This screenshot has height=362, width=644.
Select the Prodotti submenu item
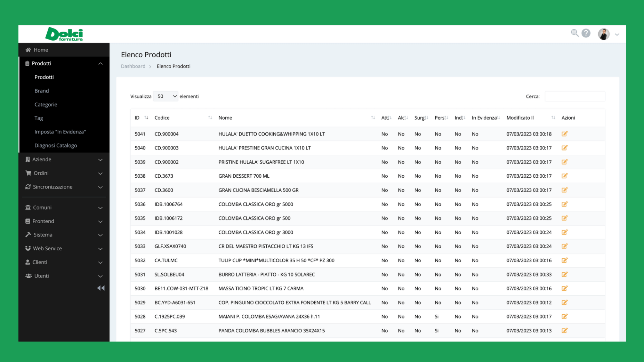(44, 77)
